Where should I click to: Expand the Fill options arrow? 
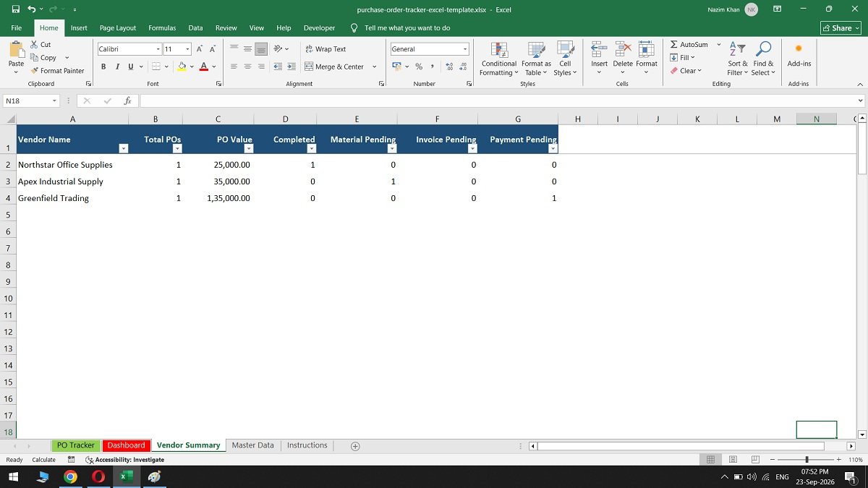tap(692, 58)
